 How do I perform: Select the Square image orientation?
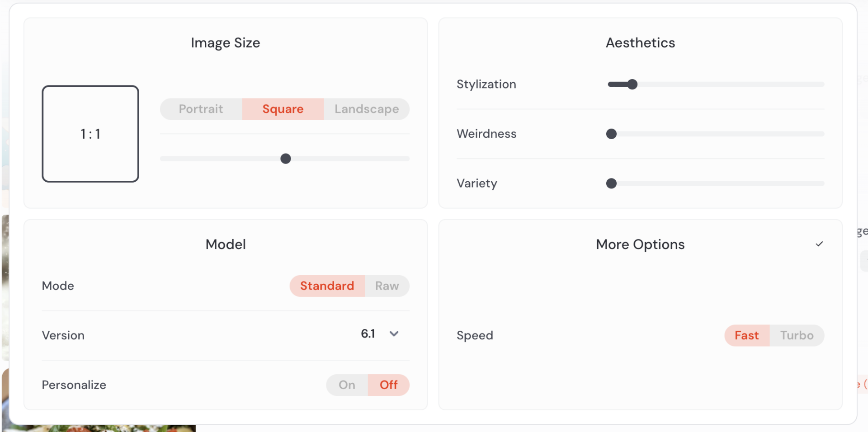coord(283,109)
